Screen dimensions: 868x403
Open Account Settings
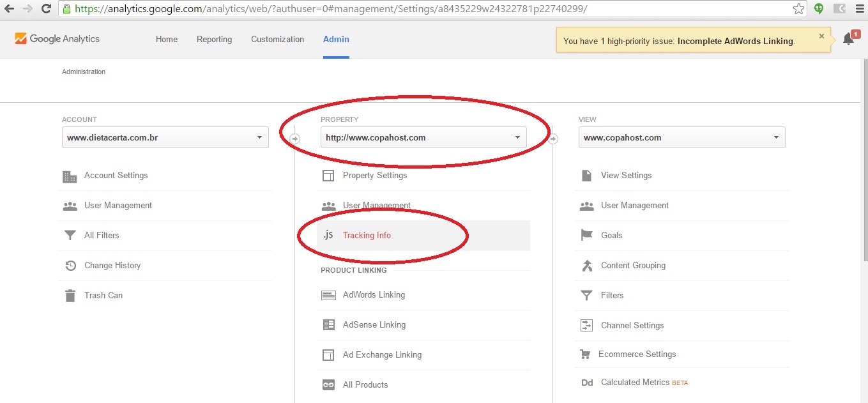click(116, 175)
